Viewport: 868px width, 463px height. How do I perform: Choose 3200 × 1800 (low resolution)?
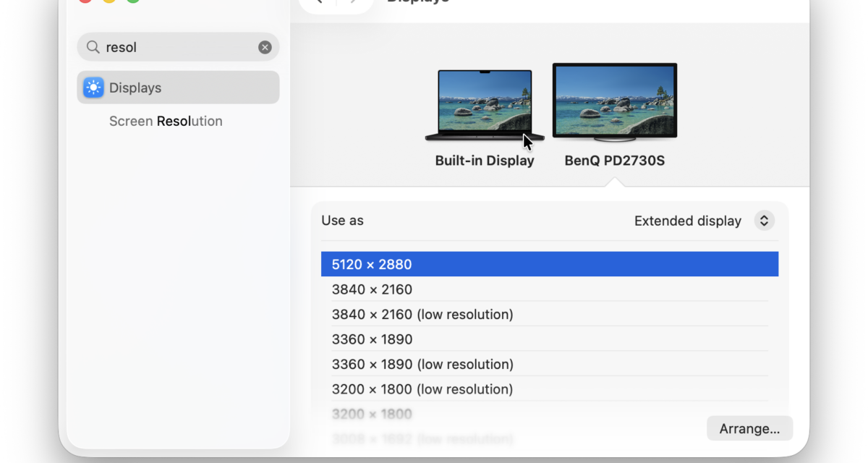pos(550,389)
